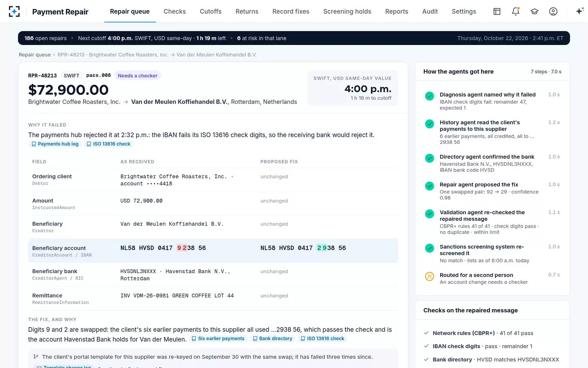Click the '186 open repairs' counter
Viewport: 588px width, 368px height.
(45, 38)
